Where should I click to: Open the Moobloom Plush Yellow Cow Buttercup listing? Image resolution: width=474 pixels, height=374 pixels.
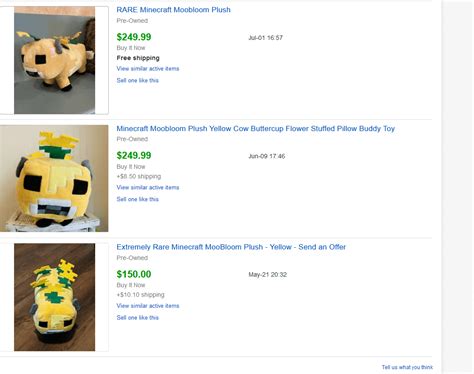pyautogui.click(x=255, y=128)
